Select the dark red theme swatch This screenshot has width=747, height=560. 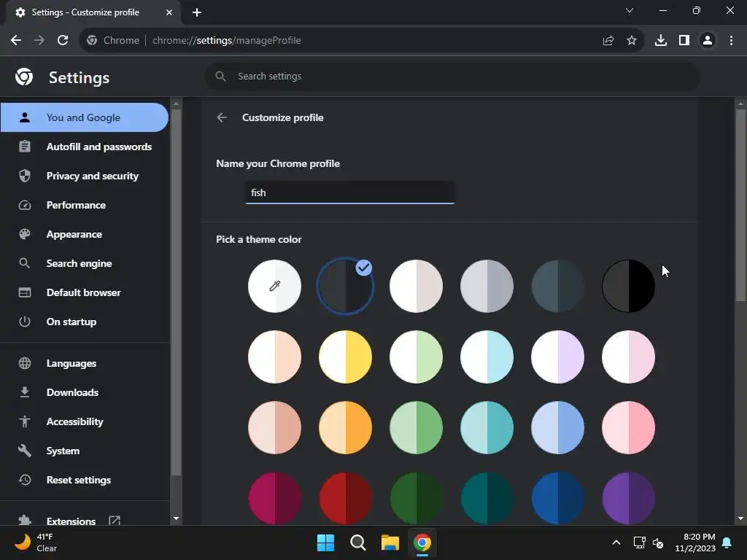pyautogui.click(x=345, y=499)
